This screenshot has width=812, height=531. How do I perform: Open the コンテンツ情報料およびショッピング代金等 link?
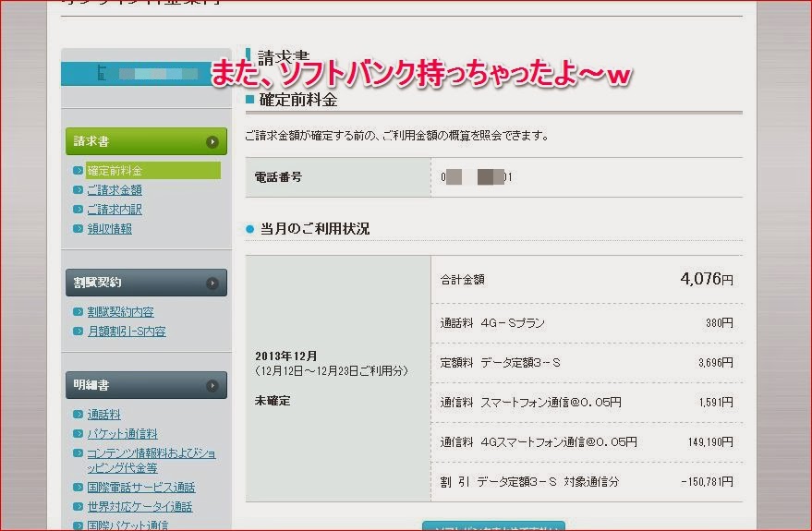151,460
